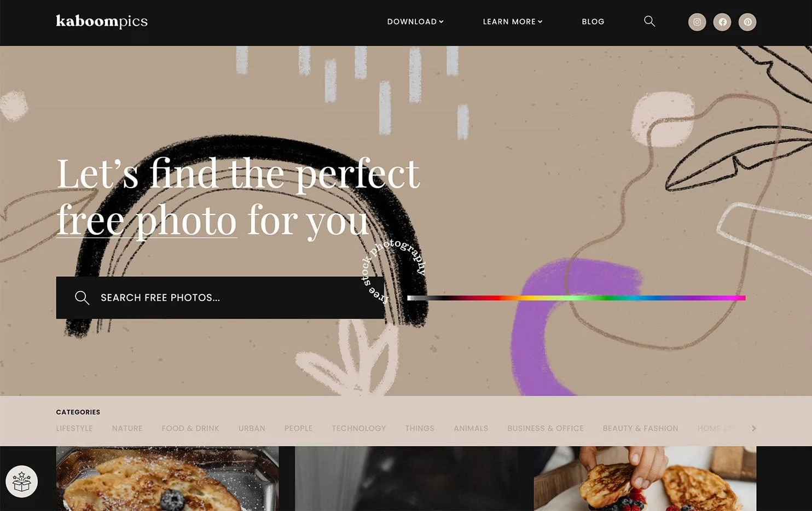
Task: Expand the Download dropdown menu
Action: [415, 22]
